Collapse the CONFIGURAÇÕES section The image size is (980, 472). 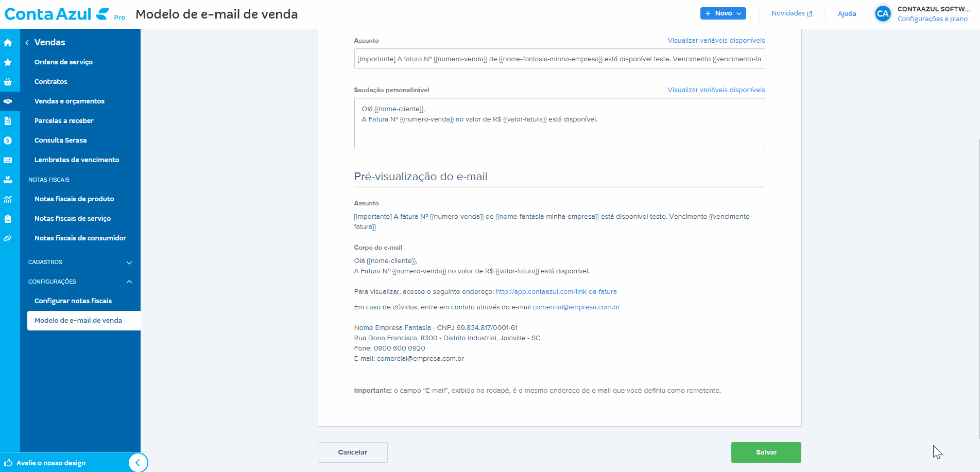pos(80,282)
